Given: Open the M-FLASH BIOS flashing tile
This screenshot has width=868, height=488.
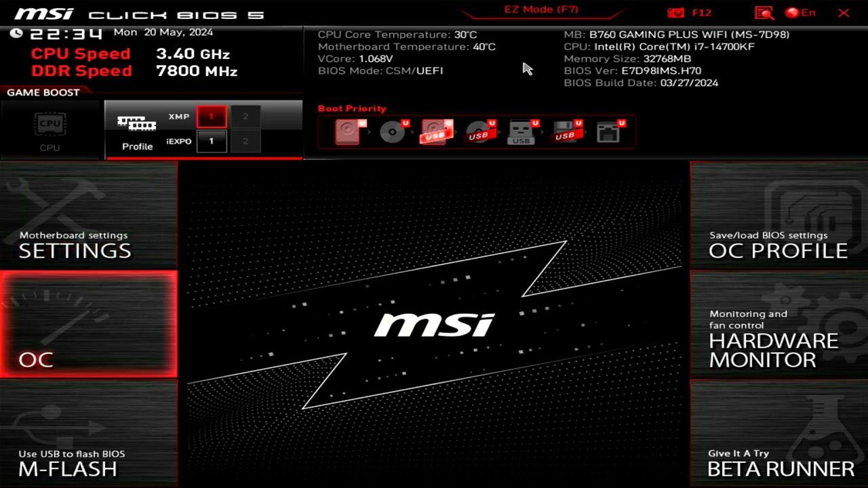Looking at the screenshot, I should pyautogui.click(x=89, y=434).
